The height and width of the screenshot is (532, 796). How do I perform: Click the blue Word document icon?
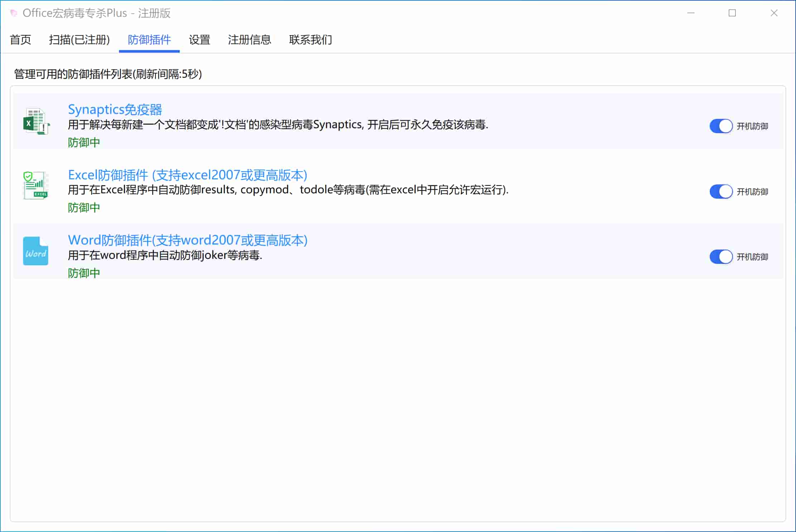pyautogui.click(x=35, y=251)
